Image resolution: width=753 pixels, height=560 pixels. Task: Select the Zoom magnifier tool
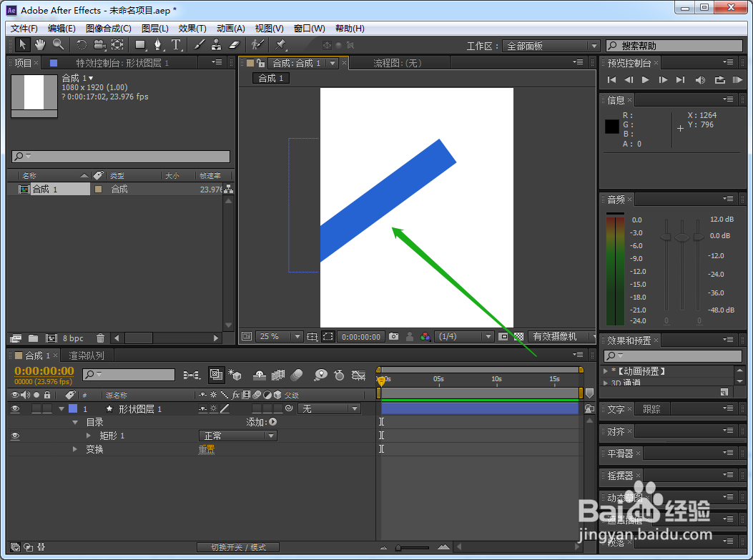58,44
